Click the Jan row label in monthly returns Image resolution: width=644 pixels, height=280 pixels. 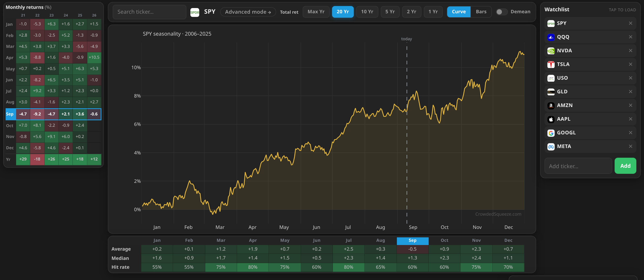coord(9,24)
